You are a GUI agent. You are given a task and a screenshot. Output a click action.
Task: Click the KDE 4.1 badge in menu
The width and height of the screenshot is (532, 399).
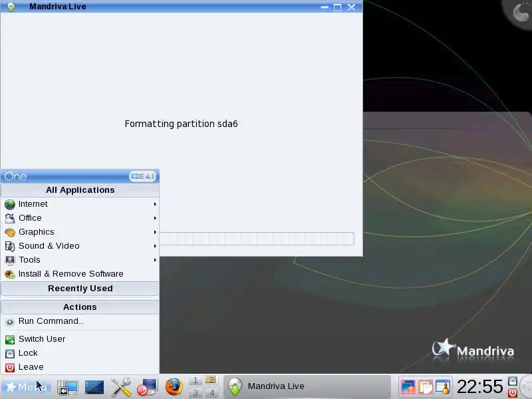pos(142,176)
